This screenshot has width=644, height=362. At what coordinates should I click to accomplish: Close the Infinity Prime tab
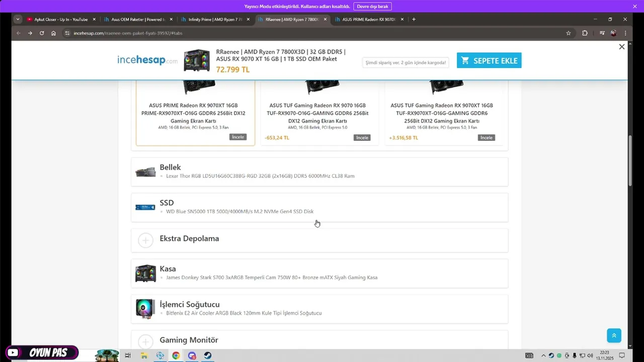pos(248,19)
